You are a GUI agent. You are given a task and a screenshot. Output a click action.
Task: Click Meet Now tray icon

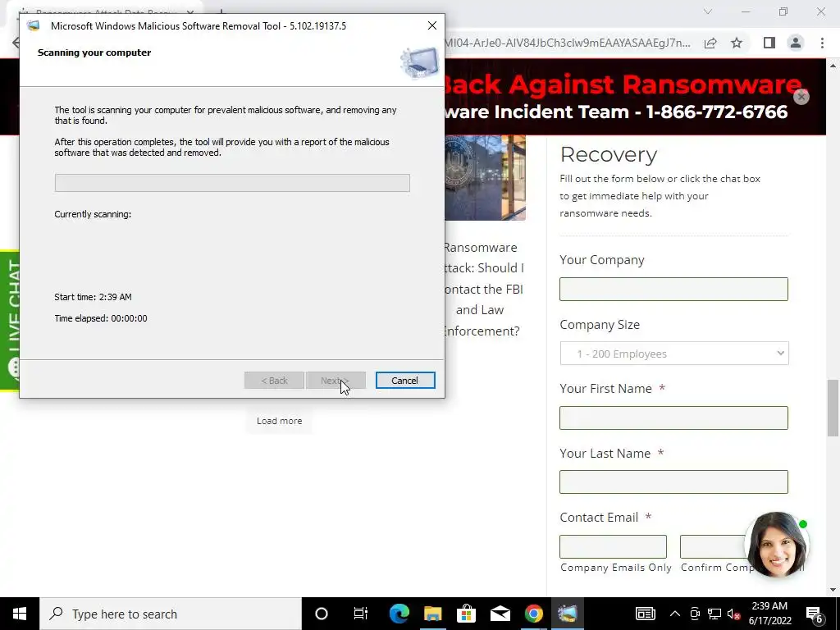click(695, 614)
